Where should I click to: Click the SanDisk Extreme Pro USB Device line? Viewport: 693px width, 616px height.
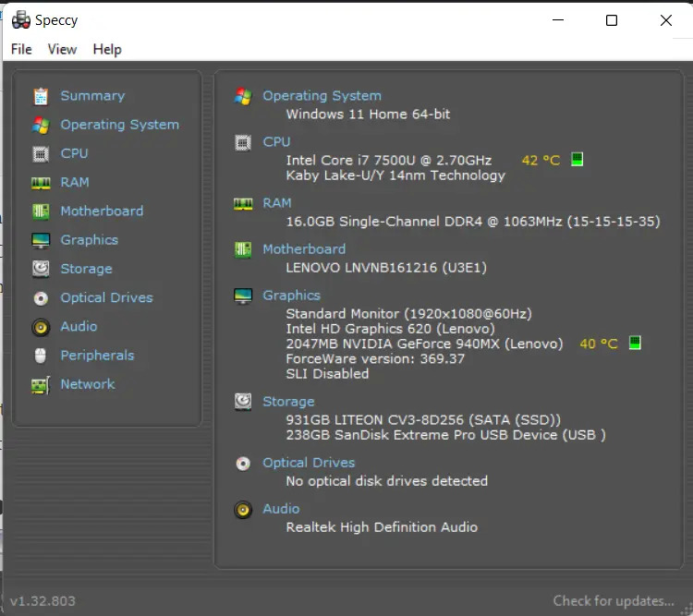445,435
